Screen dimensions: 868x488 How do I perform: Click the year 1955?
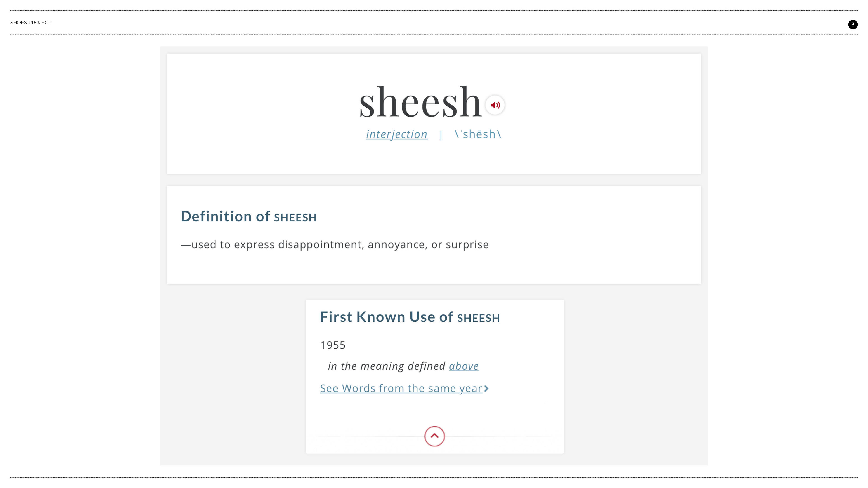point(333,345)
